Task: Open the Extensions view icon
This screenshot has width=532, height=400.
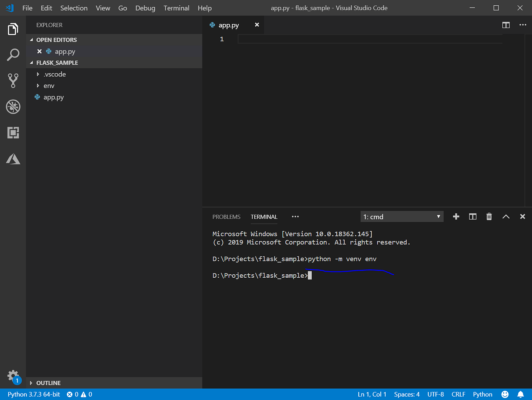Action: coord(13,133)
